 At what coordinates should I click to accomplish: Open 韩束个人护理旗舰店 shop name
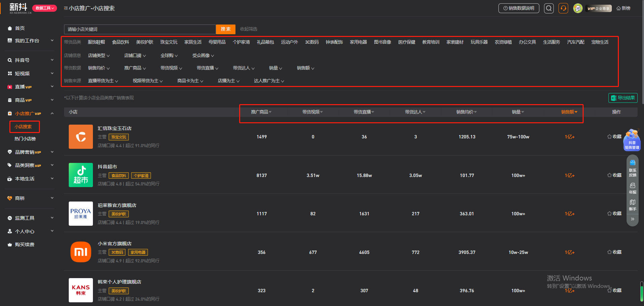(119, 282)
